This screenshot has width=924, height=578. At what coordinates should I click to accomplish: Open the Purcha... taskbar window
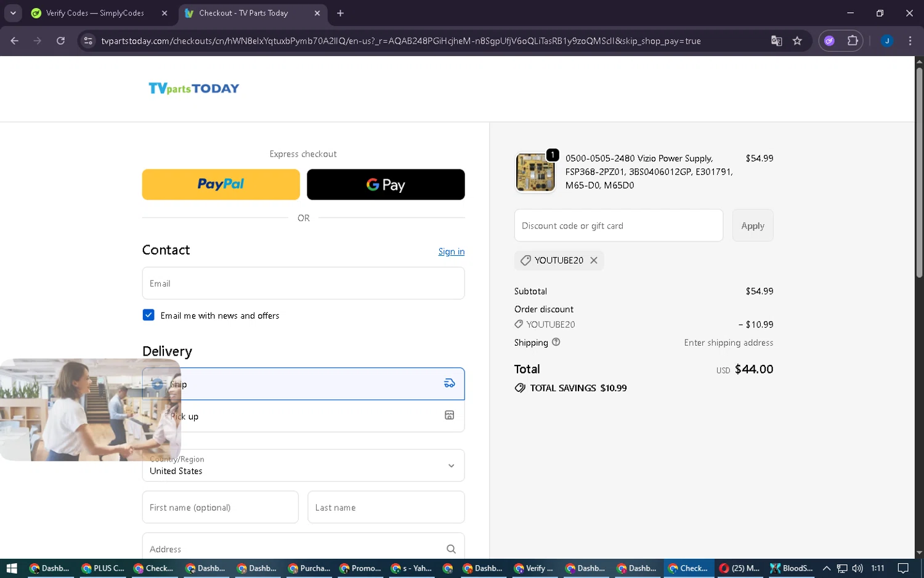click(x=310, y=568)
